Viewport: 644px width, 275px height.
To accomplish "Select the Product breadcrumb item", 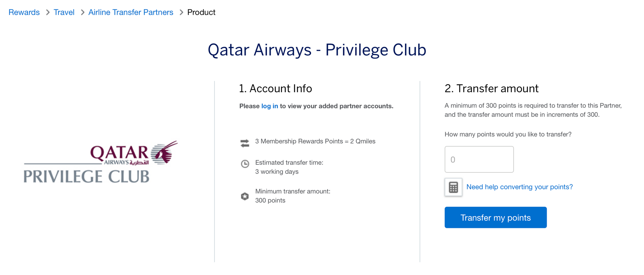I will [x=201, y=12].
